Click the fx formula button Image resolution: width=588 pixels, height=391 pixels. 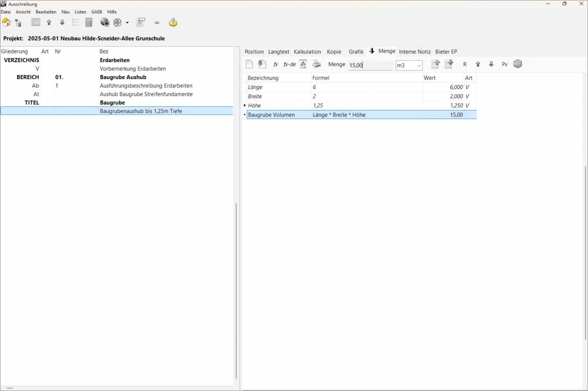[275, 64]
